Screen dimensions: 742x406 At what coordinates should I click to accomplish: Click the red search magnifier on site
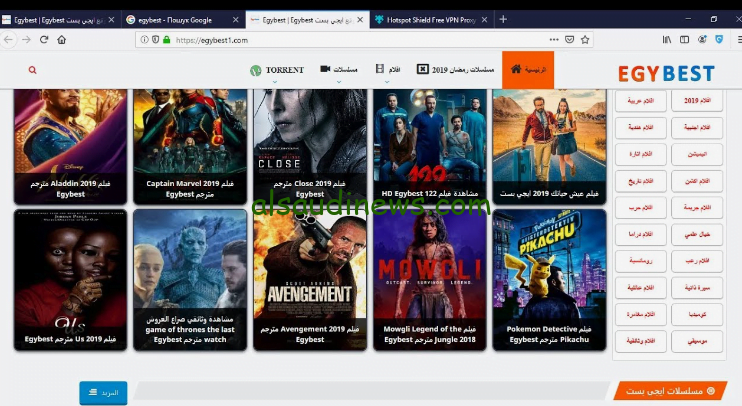tap(32, 70)
